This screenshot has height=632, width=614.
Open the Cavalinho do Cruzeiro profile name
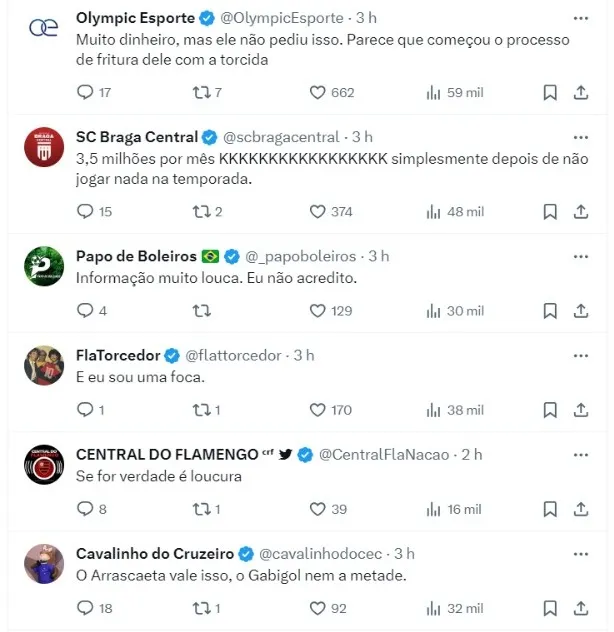[155, 553]
